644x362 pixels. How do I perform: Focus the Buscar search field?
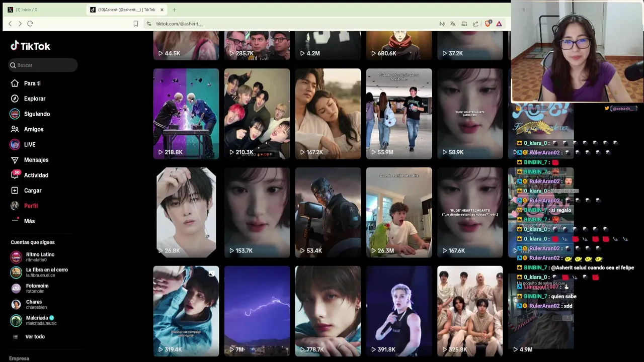pos(43,65)
